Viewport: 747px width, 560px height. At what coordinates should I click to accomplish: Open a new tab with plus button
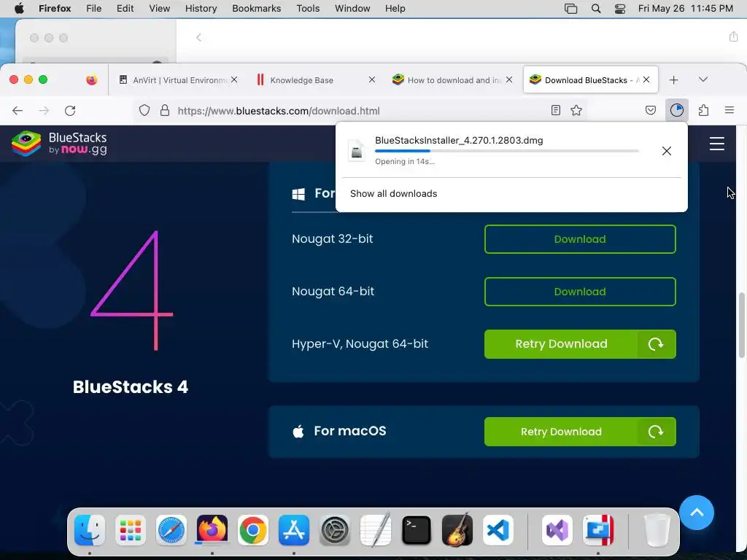[x=673, y=80]
